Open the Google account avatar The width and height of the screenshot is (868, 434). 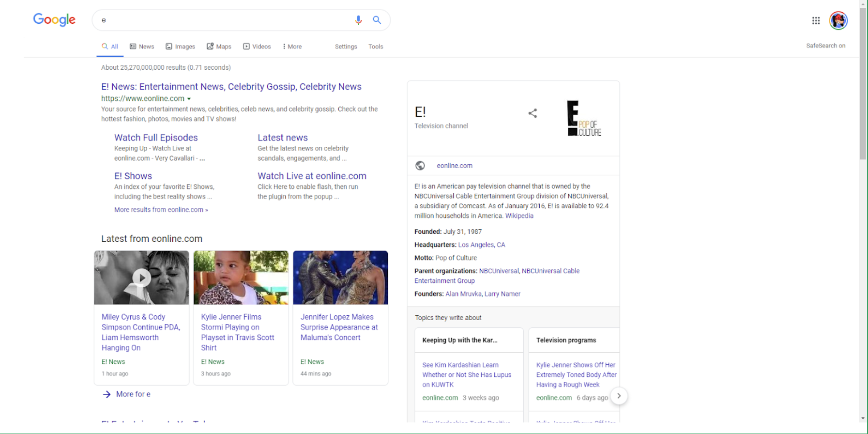pyautogui.click(x=838, y=20)
